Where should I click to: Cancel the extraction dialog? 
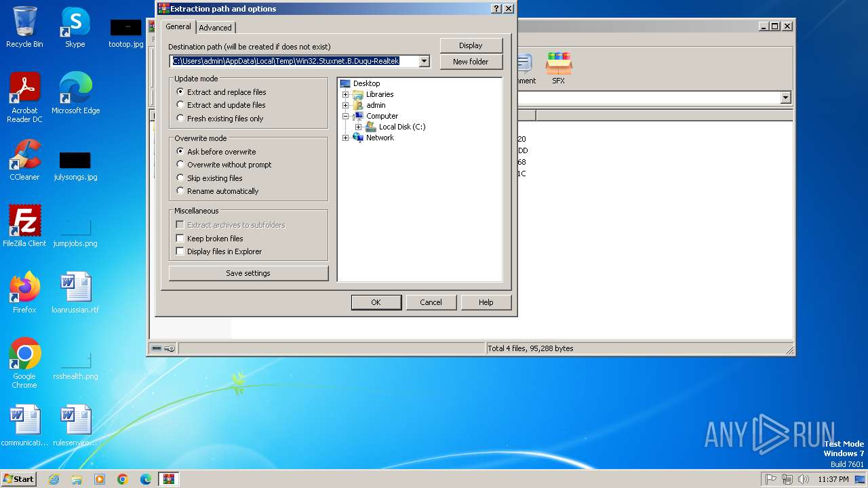coord(431,302)
